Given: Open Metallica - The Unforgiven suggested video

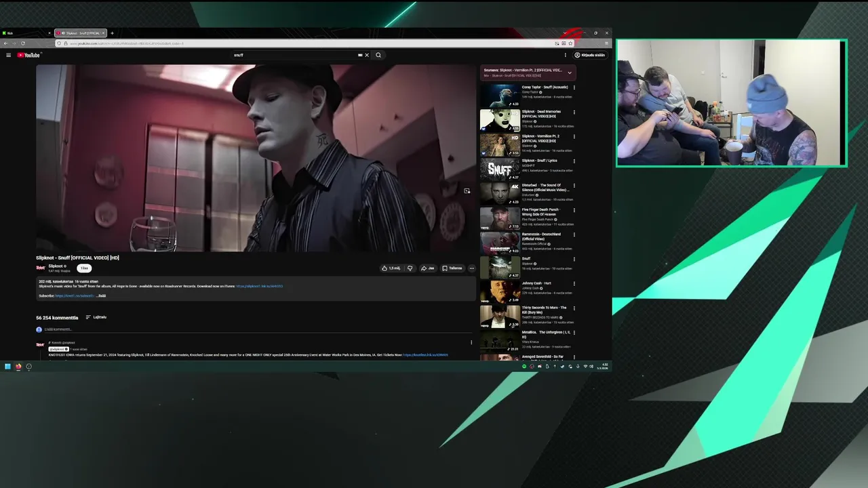Looking at the screenshot, I should [x=500, y=340].
